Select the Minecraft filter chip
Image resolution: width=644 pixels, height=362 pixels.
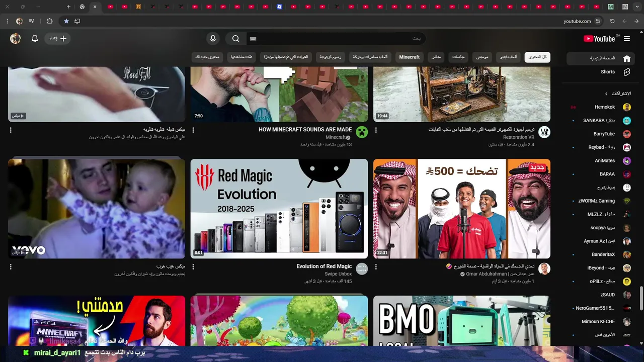click(x=410, y=57)
